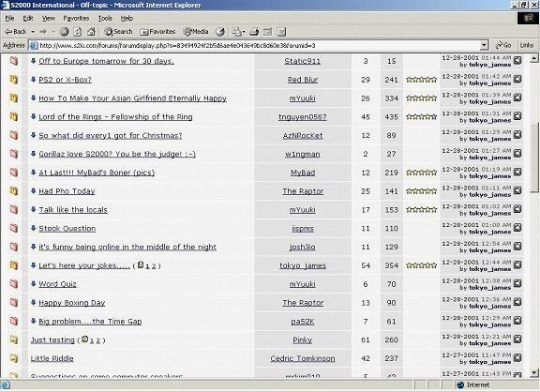540x392 pixels.
Task: Expand the Mail options dropdown arrow
Action: (244, 32)
